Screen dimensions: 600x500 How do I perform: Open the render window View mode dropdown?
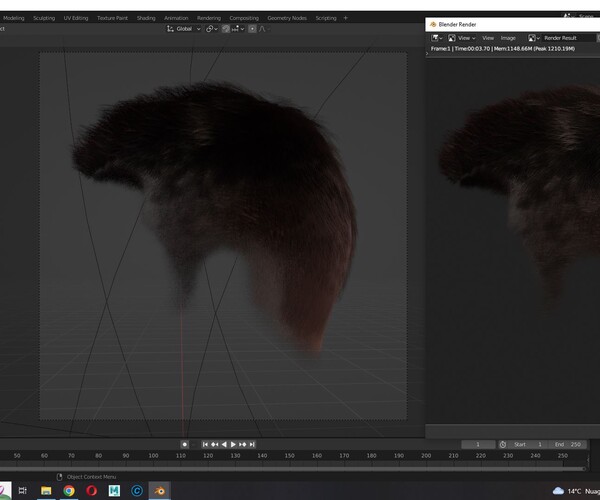tap(461, 38)
